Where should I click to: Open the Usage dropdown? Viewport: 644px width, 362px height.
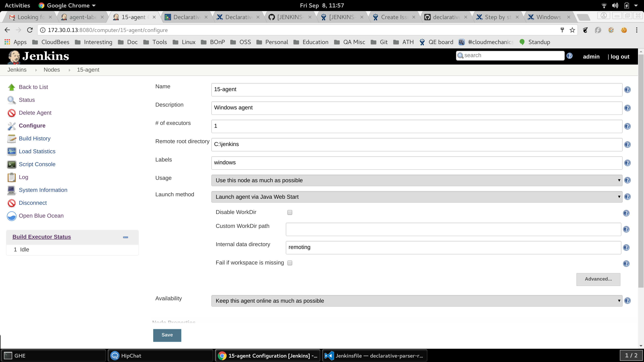tap(417, 180)
